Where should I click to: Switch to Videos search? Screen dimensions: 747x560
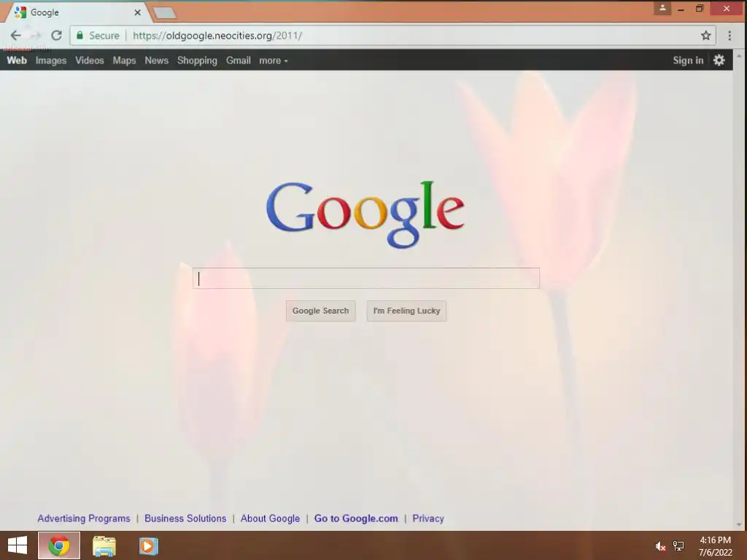pyautogui.click(x=90, y=61)
